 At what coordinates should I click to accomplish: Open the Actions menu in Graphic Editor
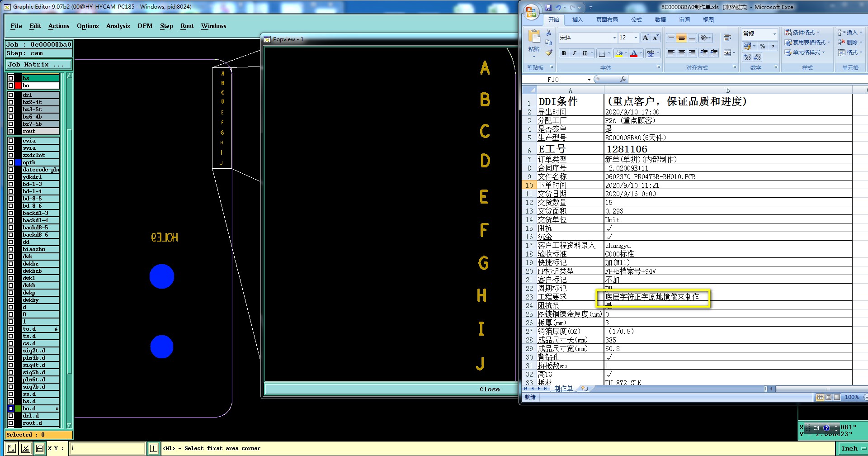(59, 26)
